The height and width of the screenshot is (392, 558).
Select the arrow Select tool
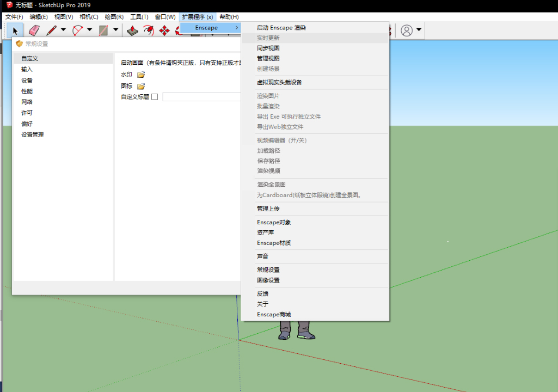(x=15, y=30)
